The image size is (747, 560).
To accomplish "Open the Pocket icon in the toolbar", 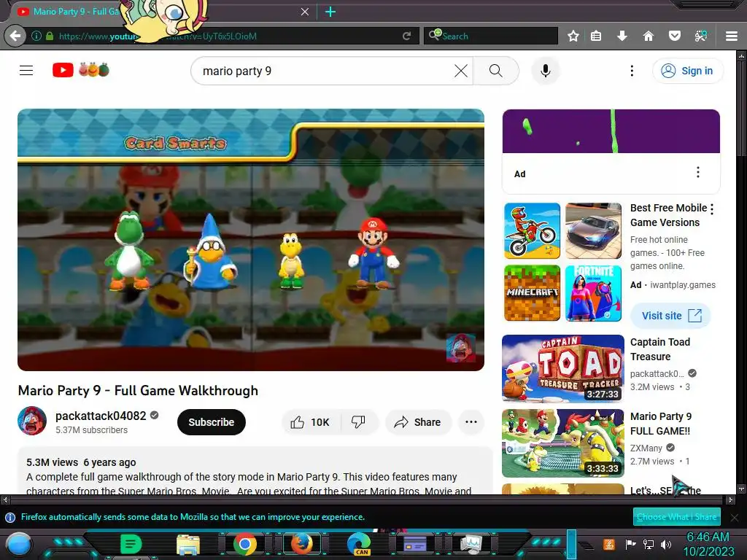I will click(674, 36).
